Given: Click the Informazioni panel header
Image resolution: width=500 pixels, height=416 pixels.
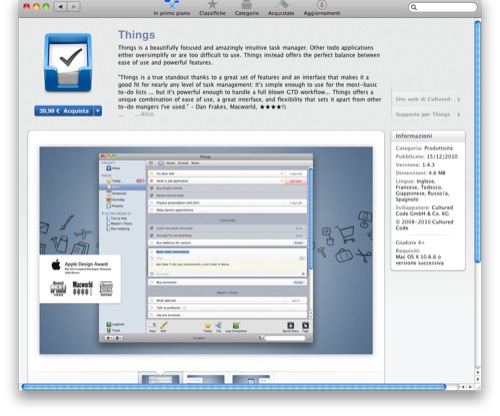Looking at the screenshot, I should [x=428, y=136].
